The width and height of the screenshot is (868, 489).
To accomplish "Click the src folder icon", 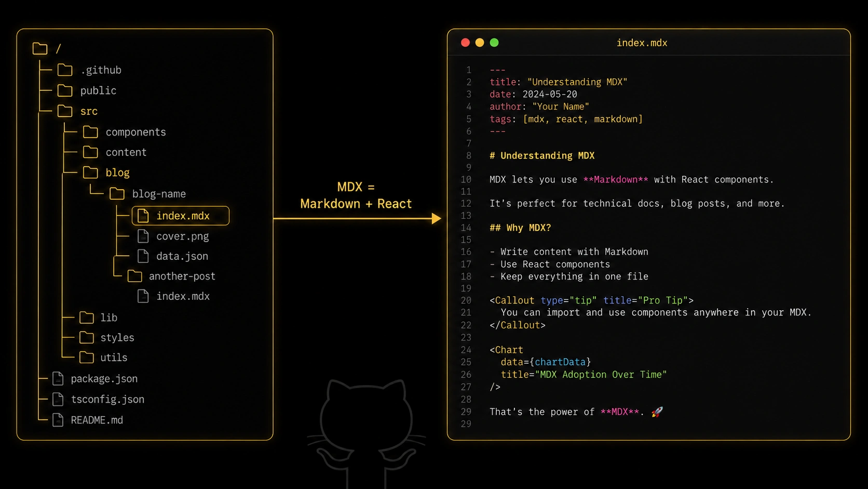I will pyautogui.click(x=65, y=111).
